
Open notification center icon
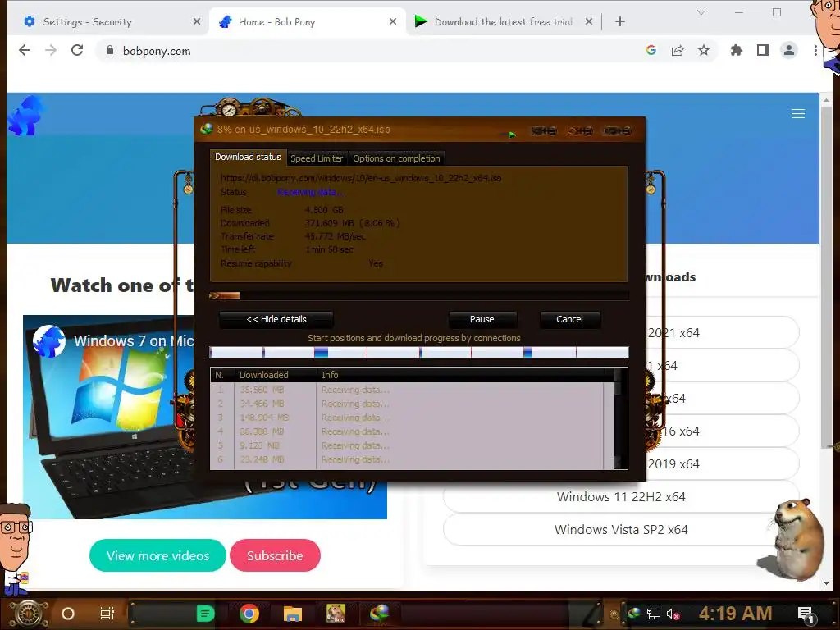coord(806,614)
